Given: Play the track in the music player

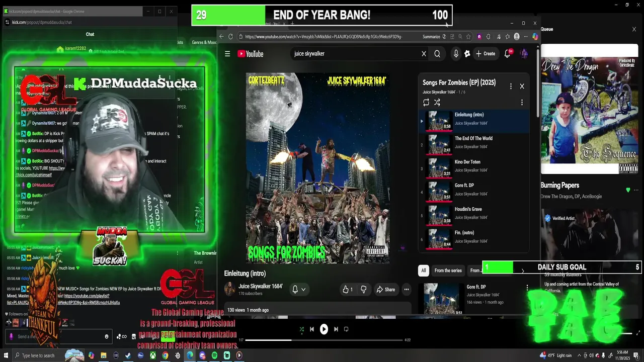Looking at the screenshot, I should 324,329.
